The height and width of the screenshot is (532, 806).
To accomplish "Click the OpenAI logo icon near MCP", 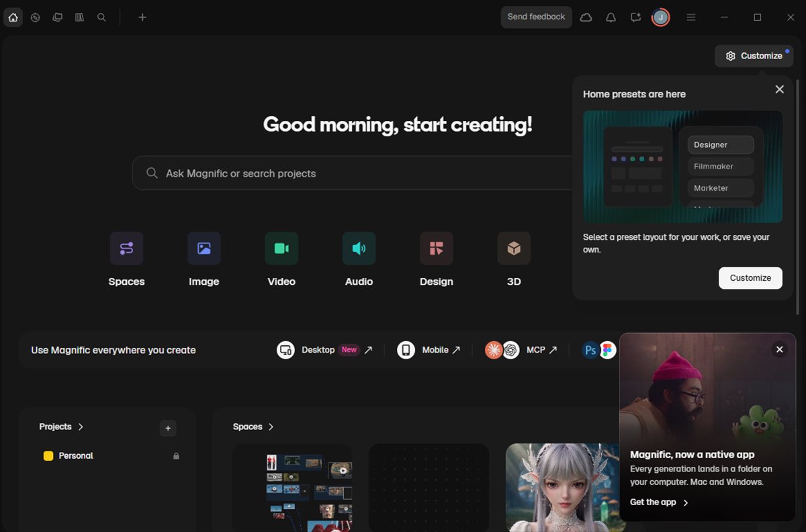I will coord(510,350).
